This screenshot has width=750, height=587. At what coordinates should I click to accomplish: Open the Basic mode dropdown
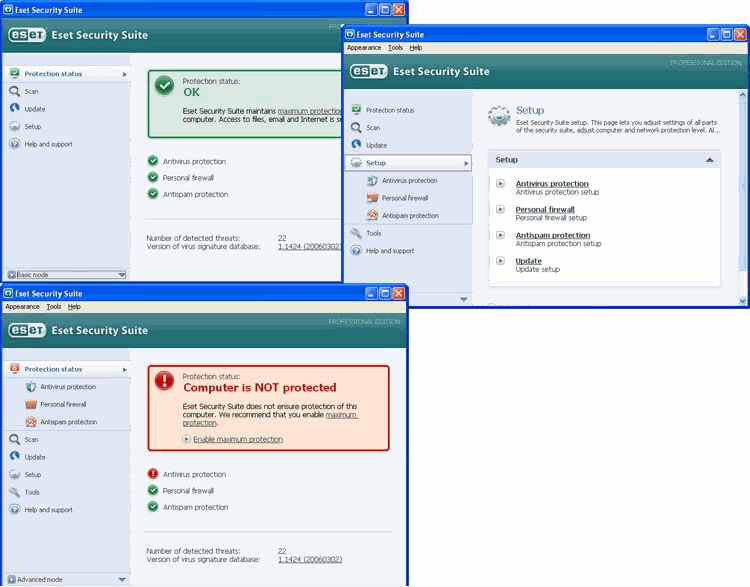point(121,274)
